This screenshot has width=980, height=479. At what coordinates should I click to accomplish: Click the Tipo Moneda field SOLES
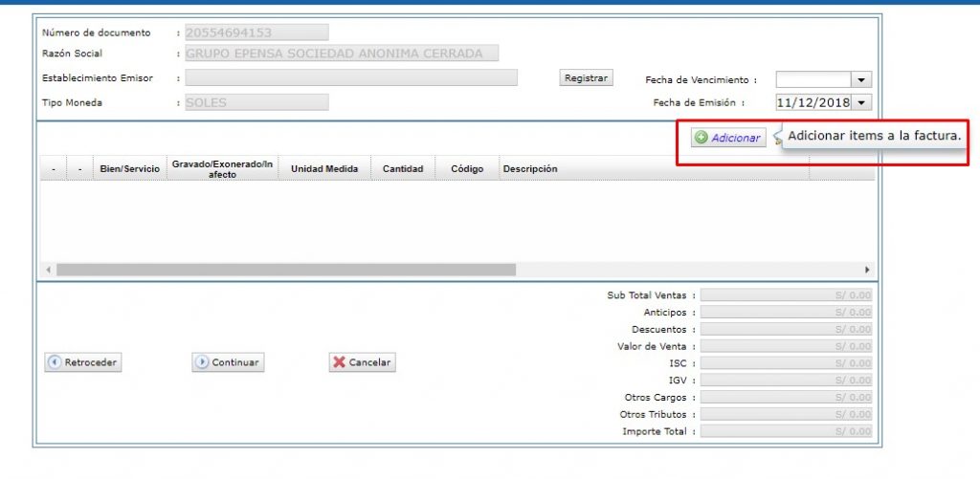[x=256, y=102]
